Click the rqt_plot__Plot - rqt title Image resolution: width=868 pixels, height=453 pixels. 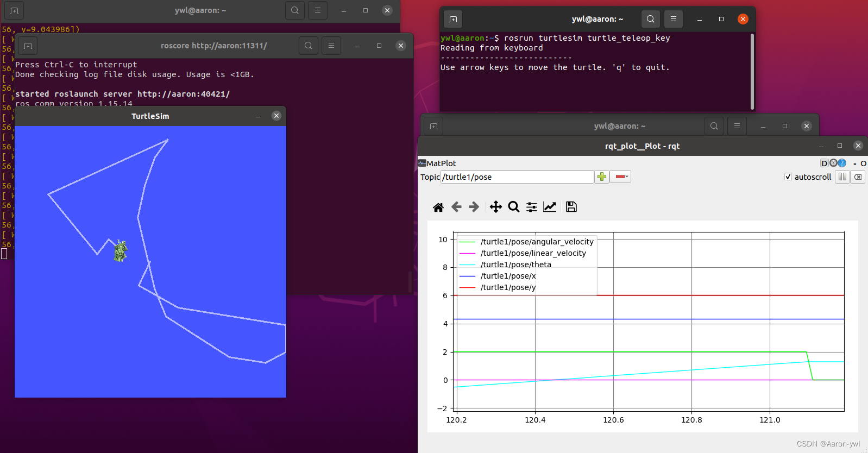click(x=642, y=146)
